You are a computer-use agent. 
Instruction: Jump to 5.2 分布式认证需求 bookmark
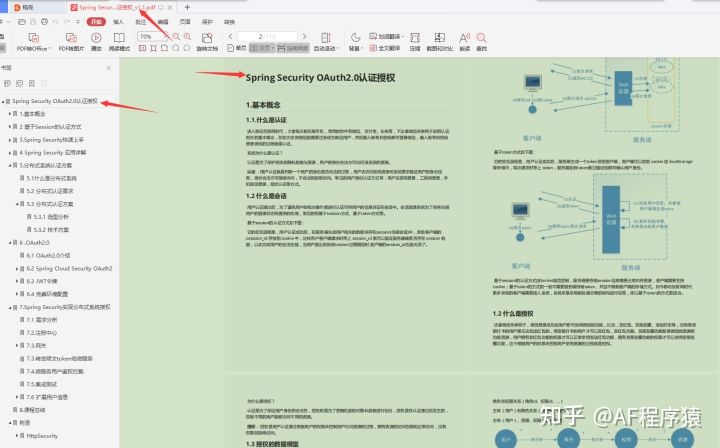tap(50, 191)
